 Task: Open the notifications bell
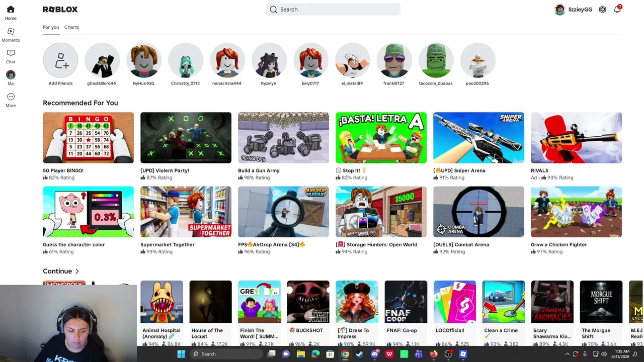click(617, 10)
